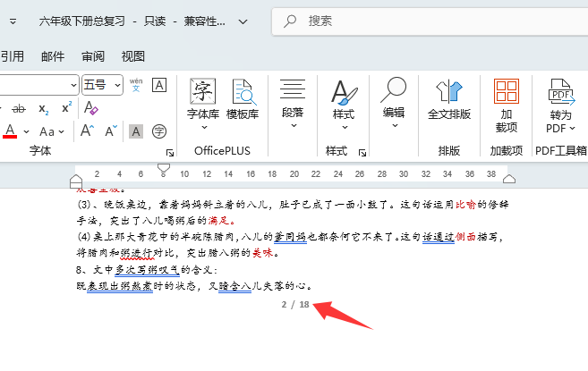The image size is (588, 371).
Task: Open the 样式 styles gallery
Action: coord(344,105)
